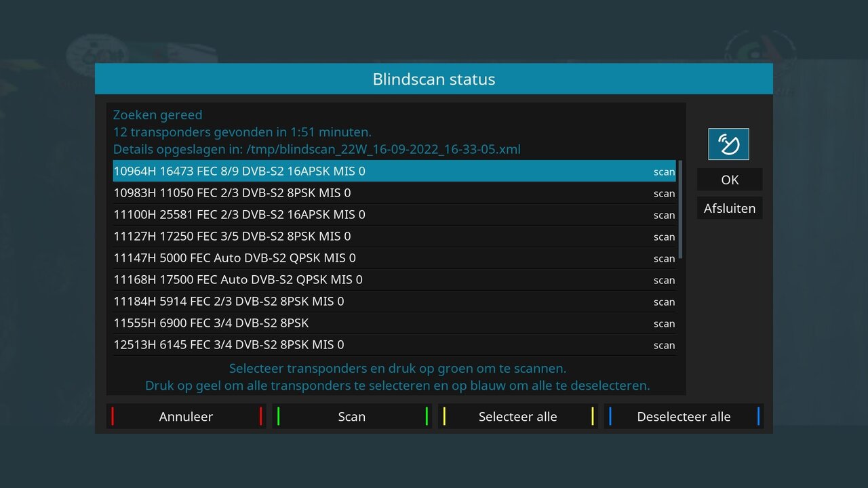Activate Selecteer alle with the yellow button
The width and height of the screenshot is (868, 488).
pyautogui.click(x=518, y=416)
